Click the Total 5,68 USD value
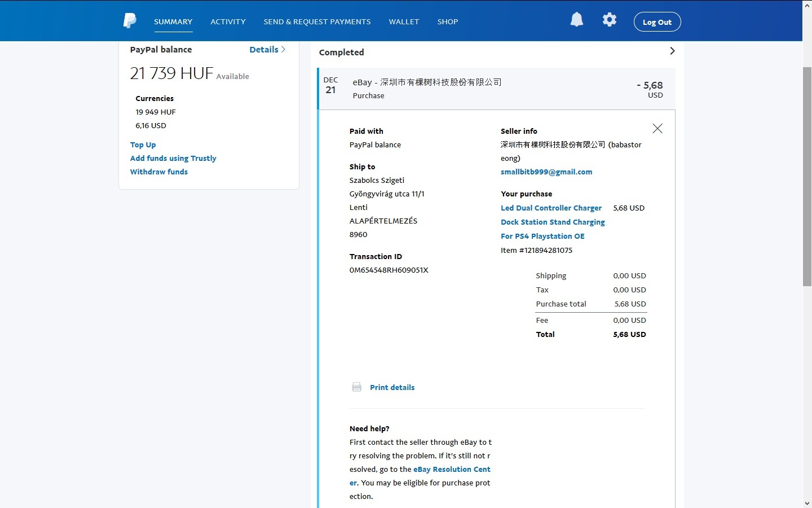 [629, 335]
